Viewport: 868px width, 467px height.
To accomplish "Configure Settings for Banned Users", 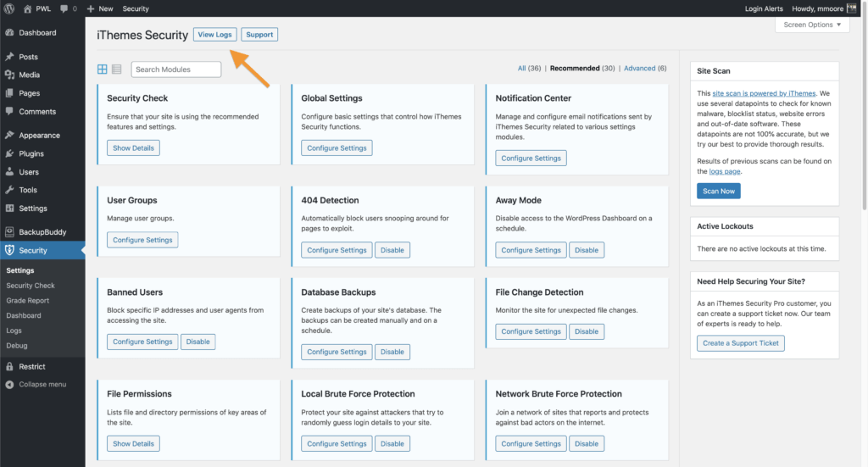I will [142, 342].
